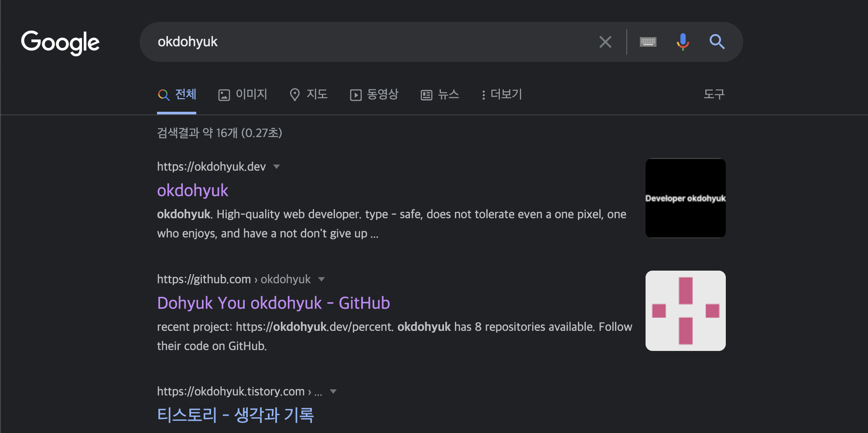This screenshot has height=433, width=868.
Task: Open 도구 (Tools) options
Action: point(714,94)
